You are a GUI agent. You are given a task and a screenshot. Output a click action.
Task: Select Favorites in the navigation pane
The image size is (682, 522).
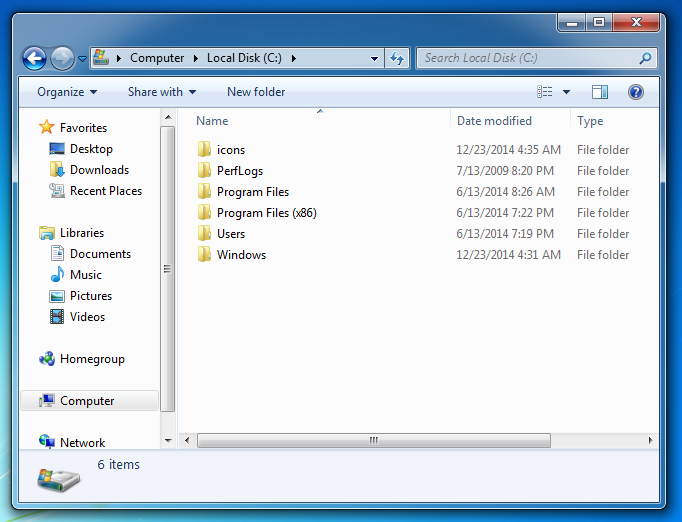84,127
